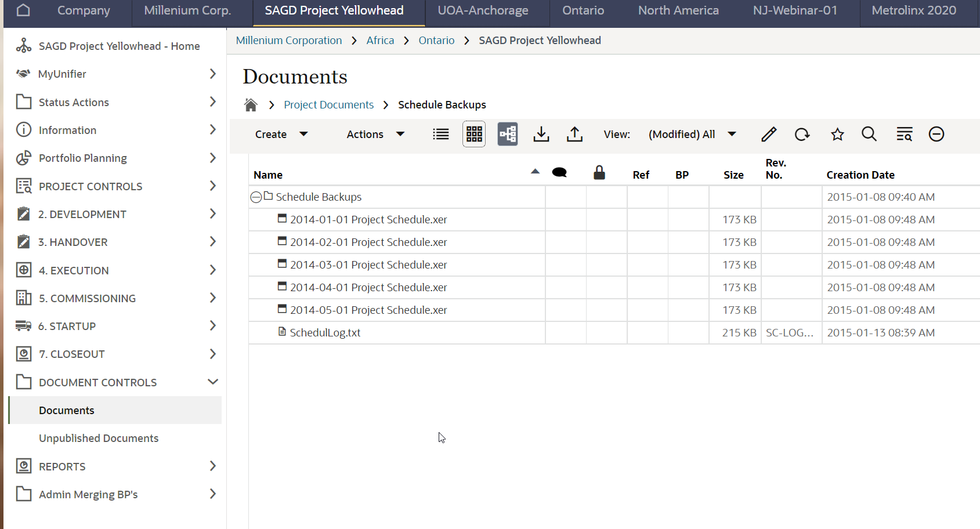Refresh the document list
The height and width of the screenshot is (529, 980).
click(x=802, y=134)
